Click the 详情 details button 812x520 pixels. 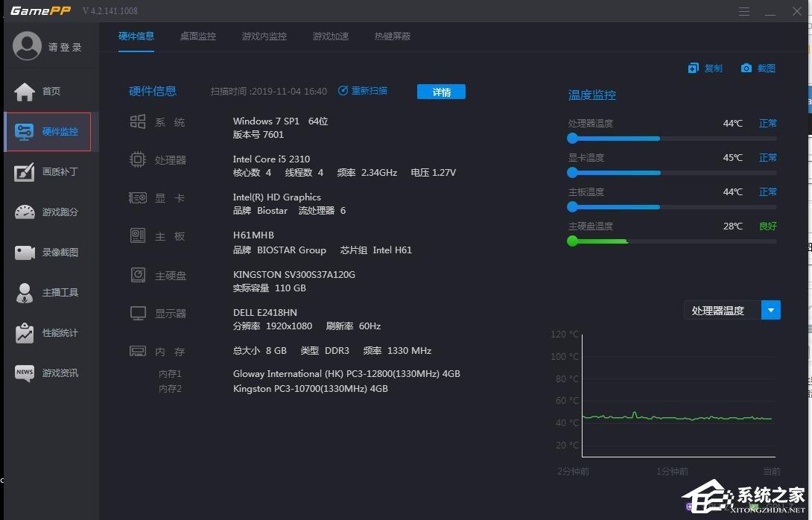(441, 92)
